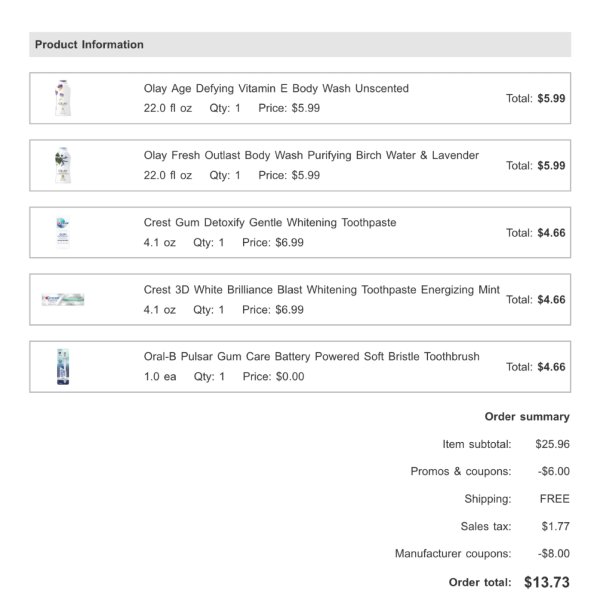Open Oral-B Pulsar Gum Care Toothbrush title
The width and height of the screenshot is (600, 600).
[x=311, y=357]
